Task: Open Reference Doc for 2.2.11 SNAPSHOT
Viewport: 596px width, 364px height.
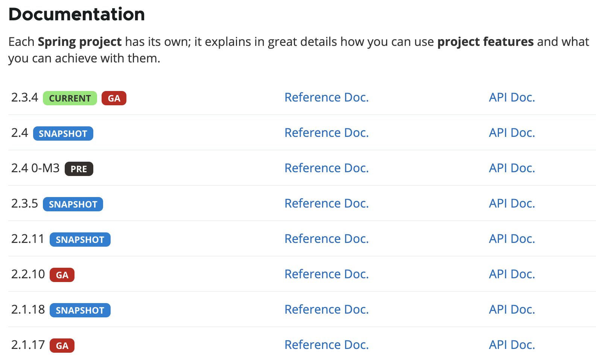Action: pos(326,239)
